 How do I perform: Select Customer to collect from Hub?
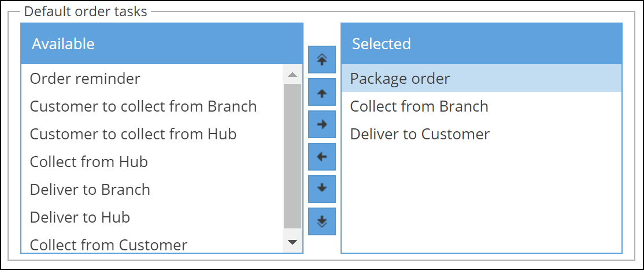133,134
